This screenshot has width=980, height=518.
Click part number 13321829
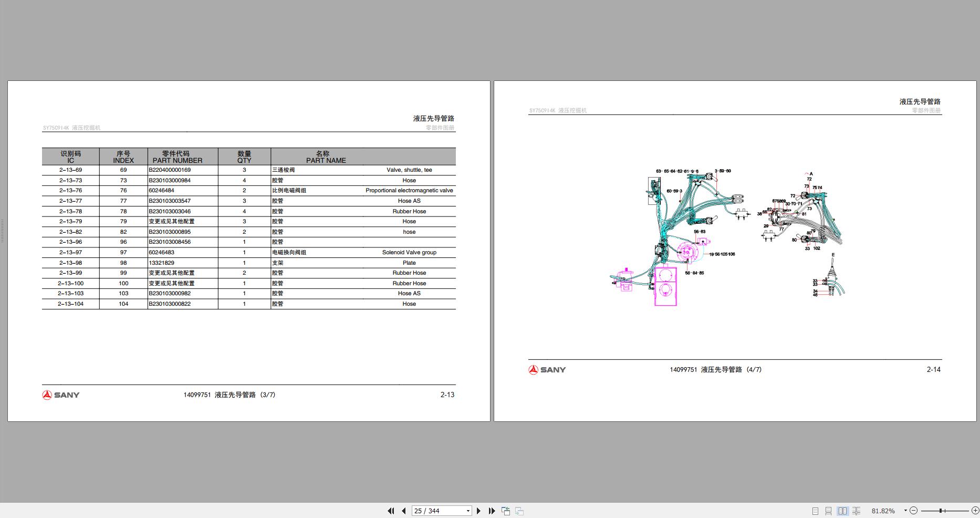coord(161,263)
